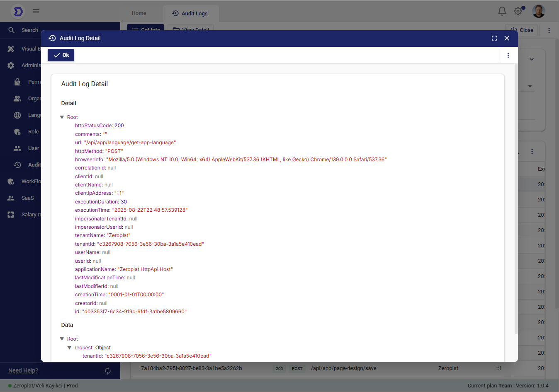Toggle the hamburger sidebar menu
559x392 pixels.
(36, 11)
